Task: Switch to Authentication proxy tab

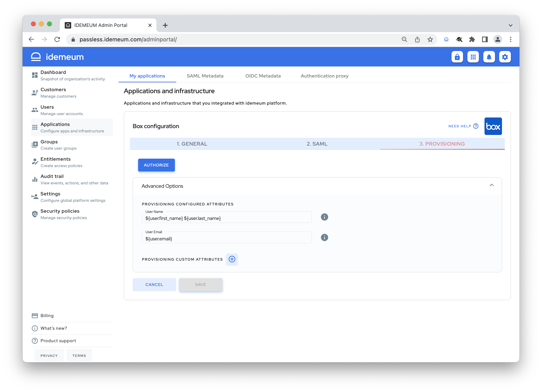Action: [324, 76]
